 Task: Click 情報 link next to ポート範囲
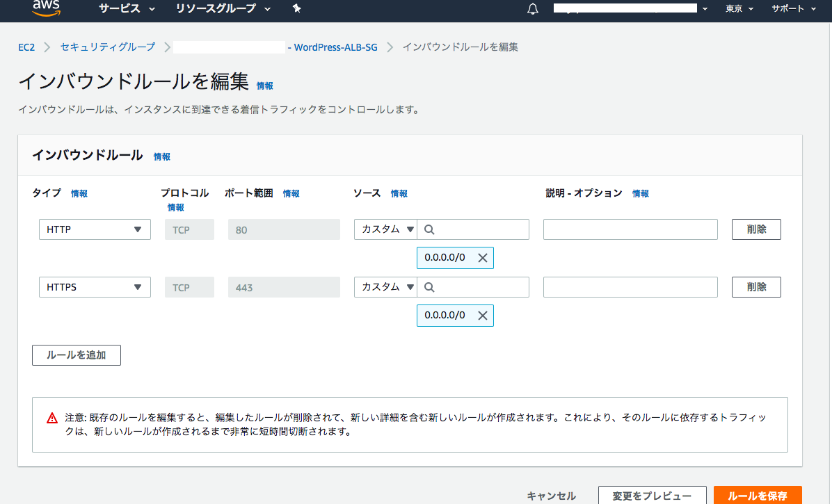[291, 194]
